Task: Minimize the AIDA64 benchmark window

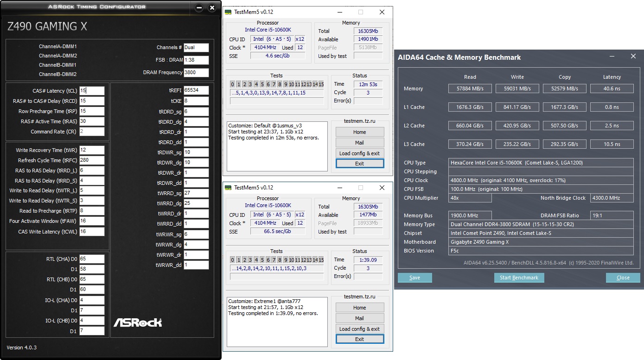Action: 613,57
